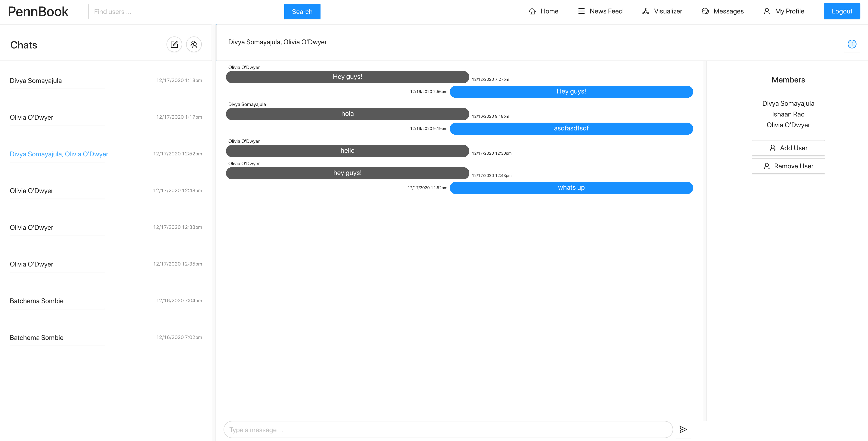Click the PennBook logo

point(38,12)
